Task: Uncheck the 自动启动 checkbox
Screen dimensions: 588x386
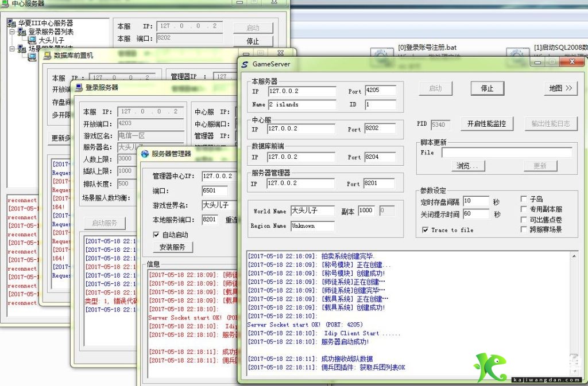Action: pos(156,235)
